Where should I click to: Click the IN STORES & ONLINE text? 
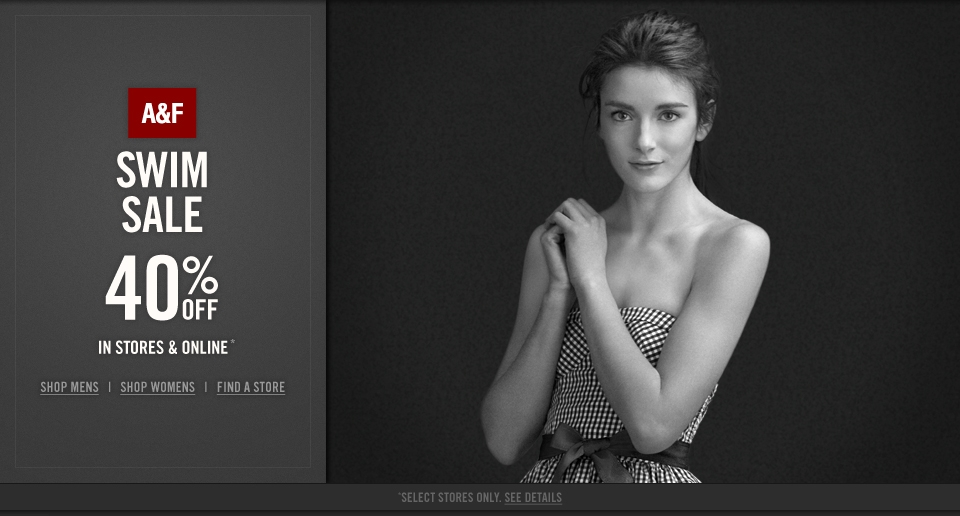click(163, 348)
